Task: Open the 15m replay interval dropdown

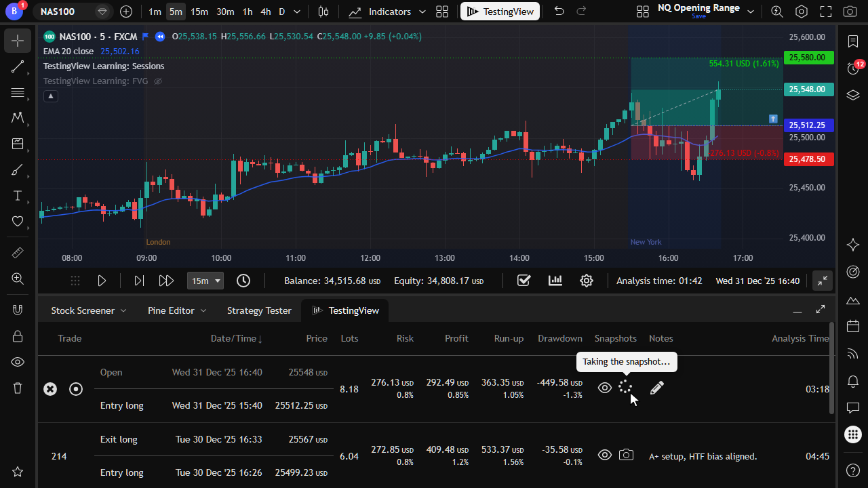Action: tap(205, 281)
